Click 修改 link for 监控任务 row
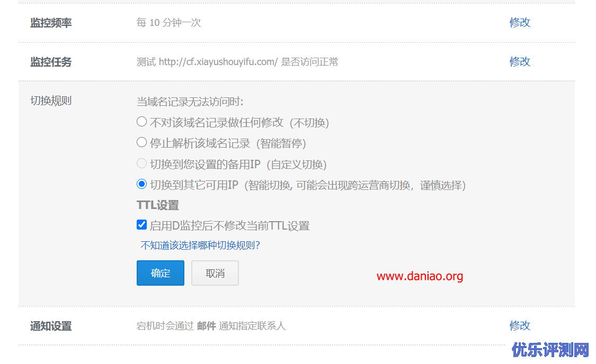596x364 pixels. tap(520, 61)
